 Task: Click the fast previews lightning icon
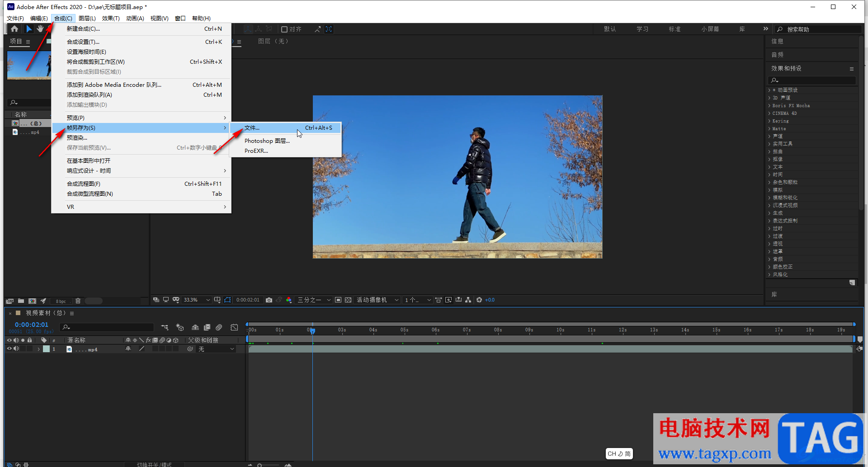click(x=448, y=300)
